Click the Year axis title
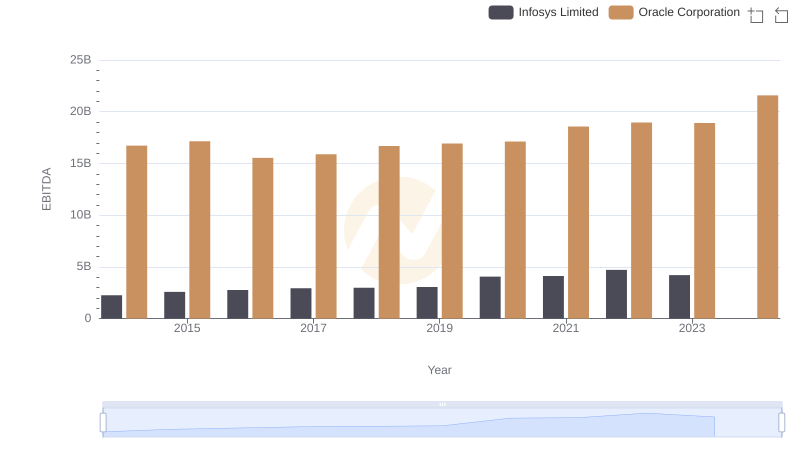The height and width of the screenshot is (461, 800). pos(439,370)
